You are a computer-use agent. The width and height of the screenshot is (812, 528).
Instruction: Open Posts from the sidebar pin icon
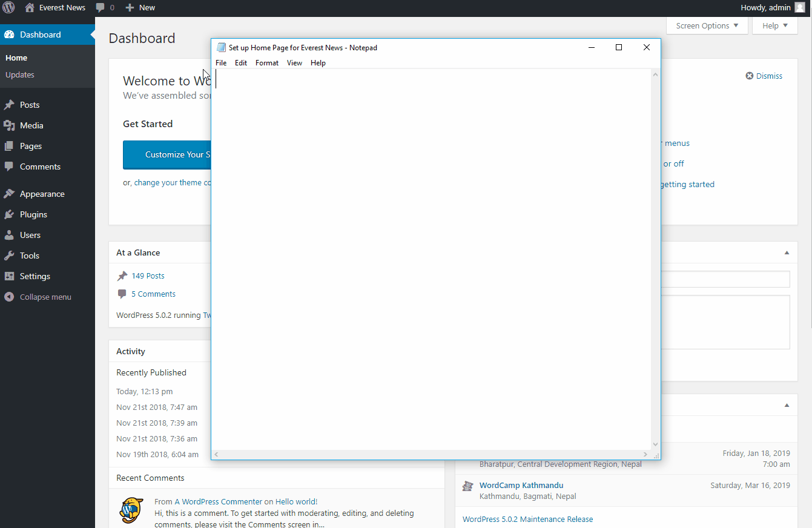9,105
